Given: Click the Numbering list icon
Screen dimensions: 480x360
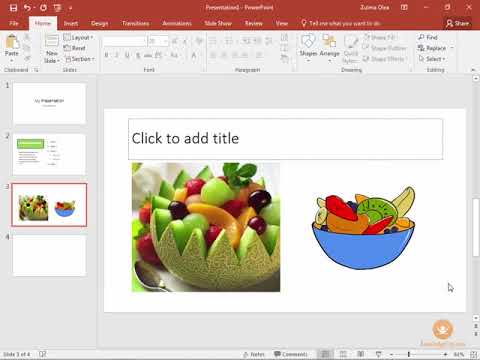Looking at the screenshot, I should (x=229, y=41).
